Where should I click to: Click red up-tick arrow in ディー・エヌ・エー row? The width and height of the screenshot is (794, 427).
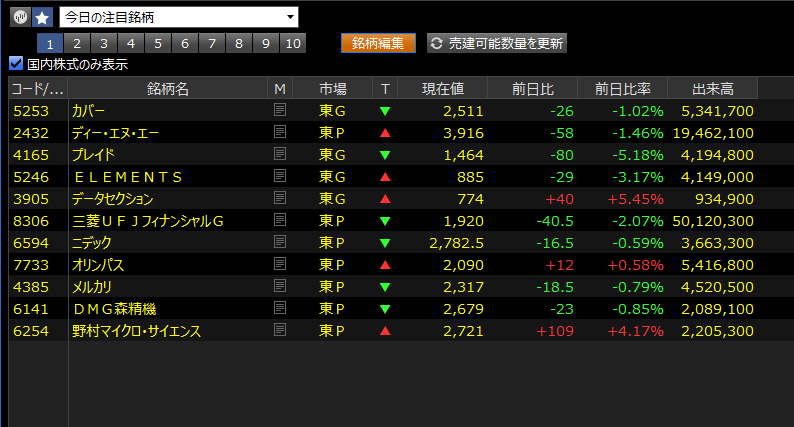tap(385, 133)
